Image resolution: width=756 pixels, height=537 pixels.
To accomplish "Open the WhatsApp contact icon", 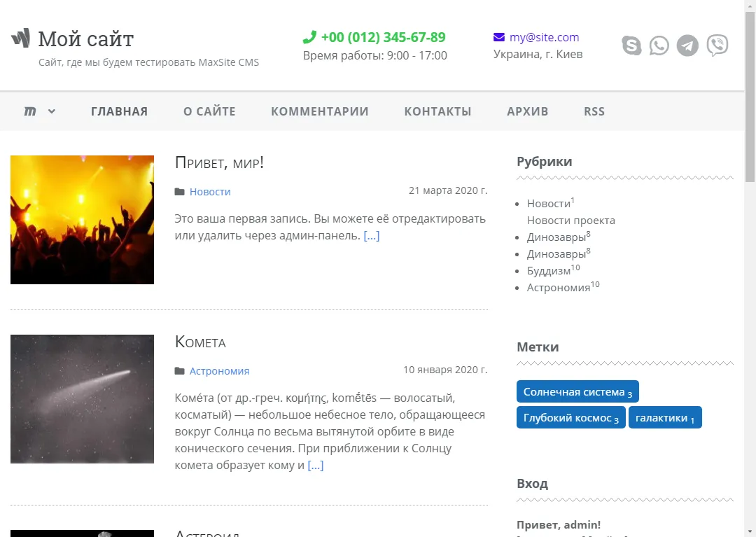I will pyautogui.click(x=659, y=46).
